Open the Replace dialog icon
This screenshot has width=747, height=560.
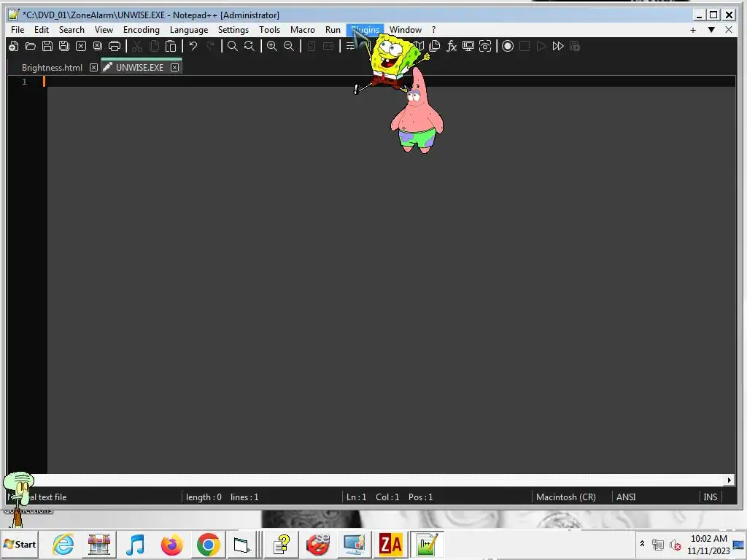249,46
